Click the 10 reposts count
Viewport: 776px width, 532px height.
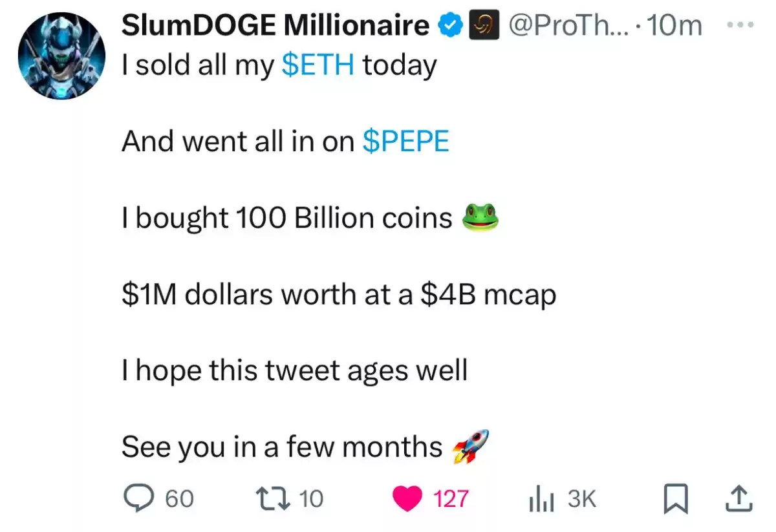click(x=312, y=499)
